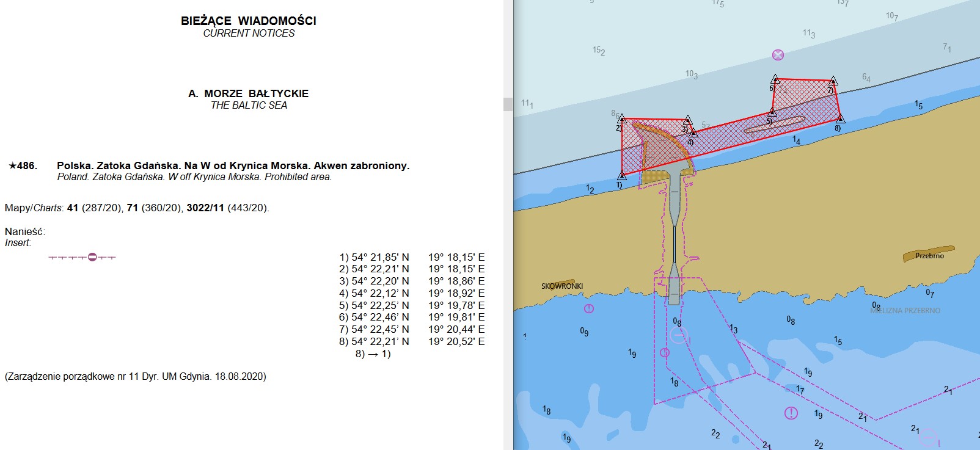Click the prohibited area legend symbol under Insert
This screenshot has width=980, height=450.
pos(92,257)
